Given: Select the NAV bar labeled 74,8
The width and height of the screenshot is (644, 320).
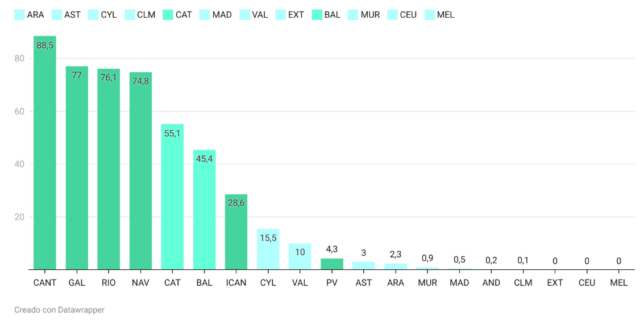Looking at the screenshot, I should (140, 171).
